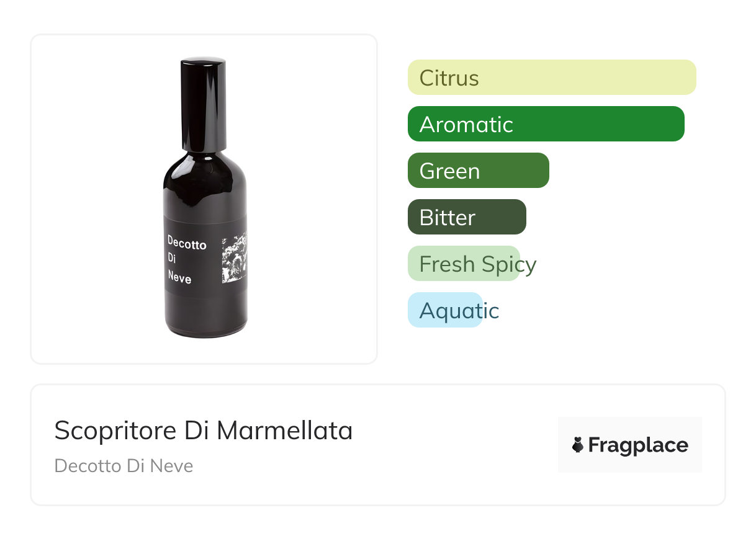This screenshot has height=536, width=756.
Task: Open the Scopritore Di Marmellata title
Action: [x=203, y=431]
